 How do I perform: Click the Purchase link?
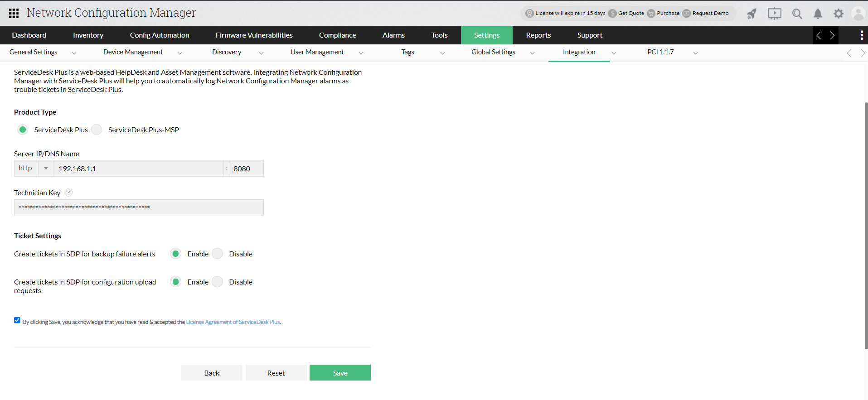tap(668, 13)
